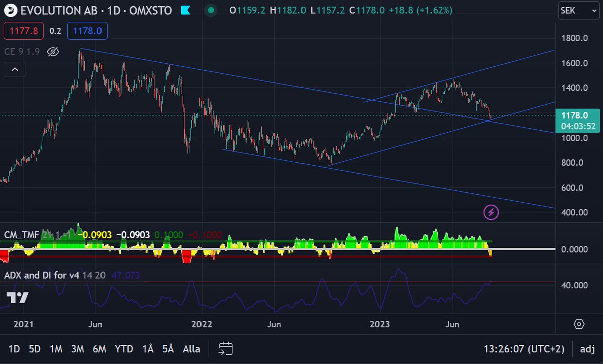Select the 1M time range
603x364 pixels.
[56, 349]
